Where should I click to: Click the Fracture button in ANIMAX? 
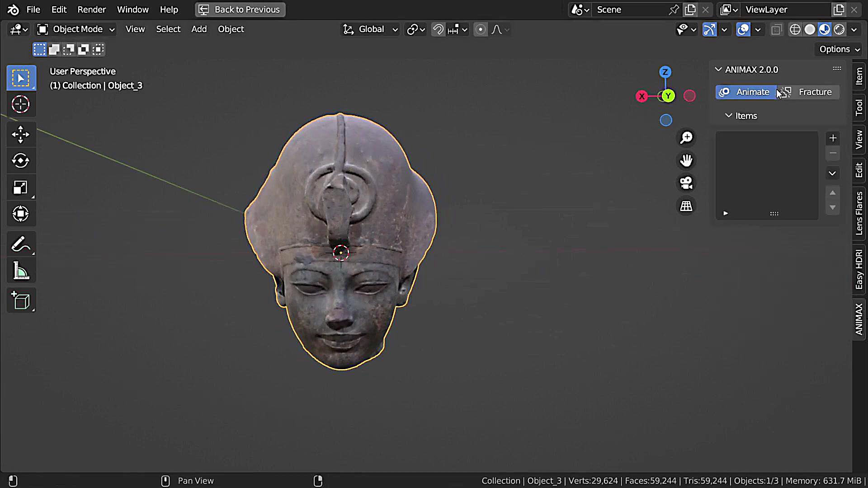[x=808, y=92]
